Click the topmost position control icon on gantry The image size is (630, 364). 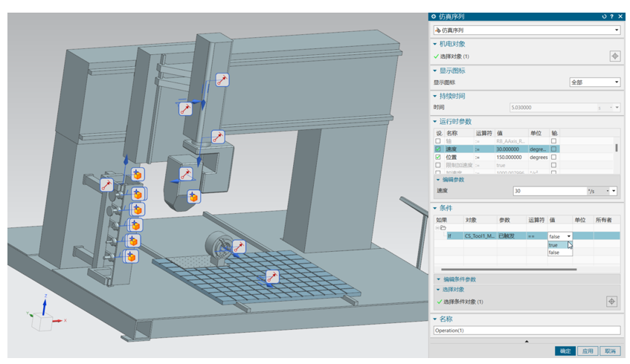coord(222,79)
